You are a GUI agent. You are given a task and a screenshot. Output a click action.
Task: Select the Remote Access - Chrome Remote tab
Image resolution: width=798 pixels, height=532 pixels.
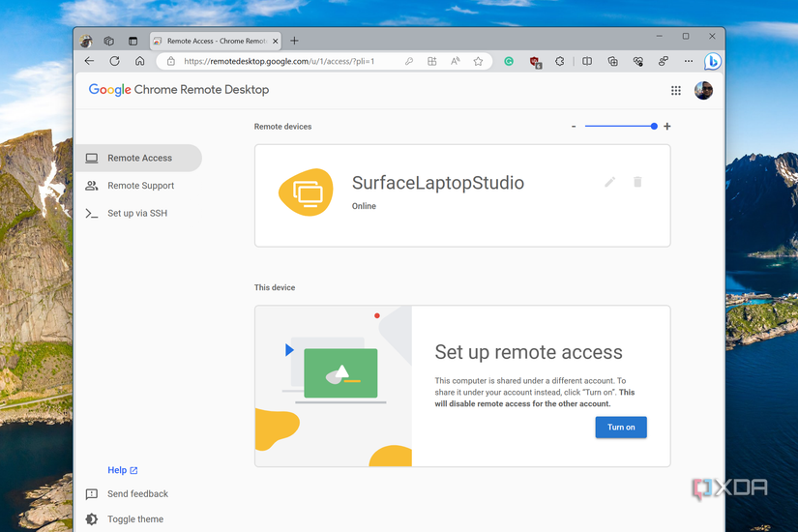tap(217, 41)
